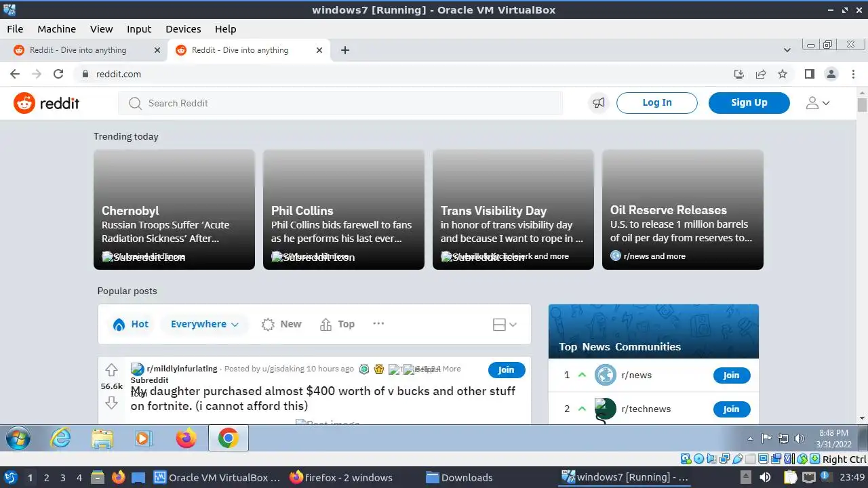Open the VirtualBox Machine menu
Screen dimensions: 868x488
[x=56, y=29]
